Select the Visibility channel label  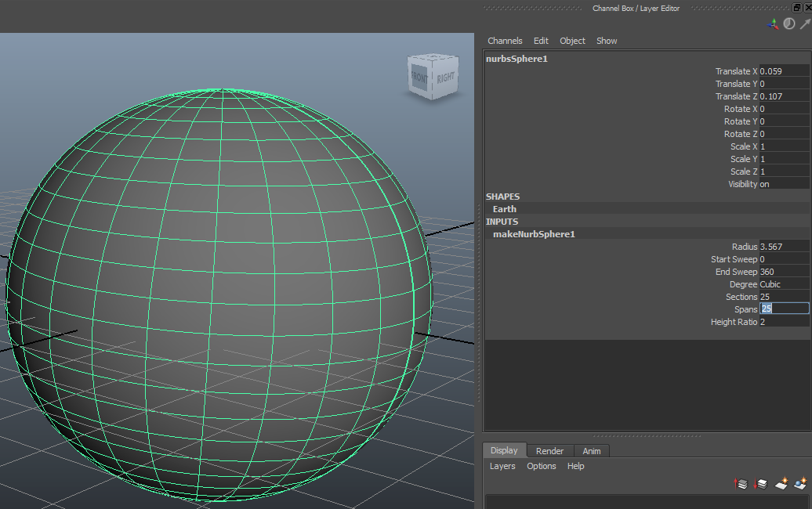point(742,184)
